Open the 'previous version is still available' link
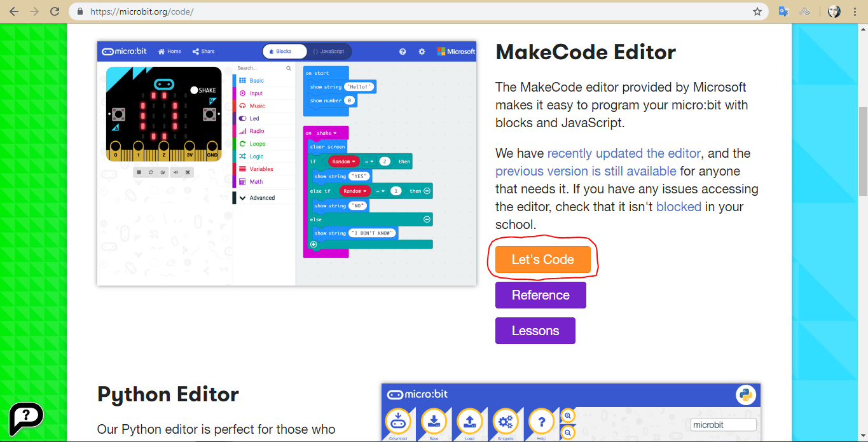Viewport: 868px width, 442px height. coord(584,171)
